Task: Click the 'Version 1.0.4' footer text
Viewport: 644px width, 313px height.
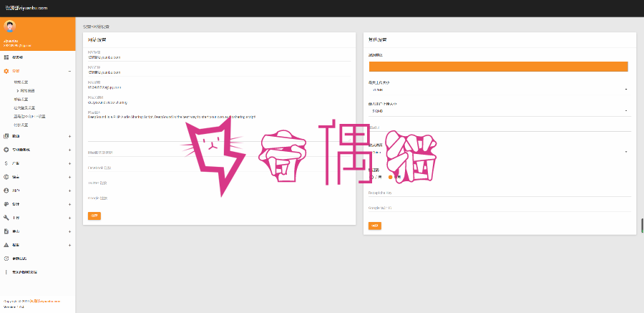Action: click(x=14, y=307)
